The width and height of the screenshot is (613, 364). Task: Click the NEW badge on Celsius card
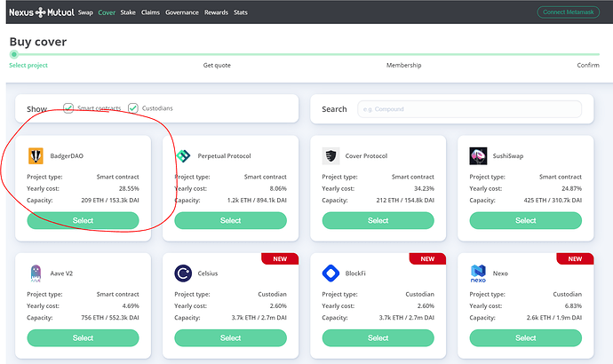280,259
